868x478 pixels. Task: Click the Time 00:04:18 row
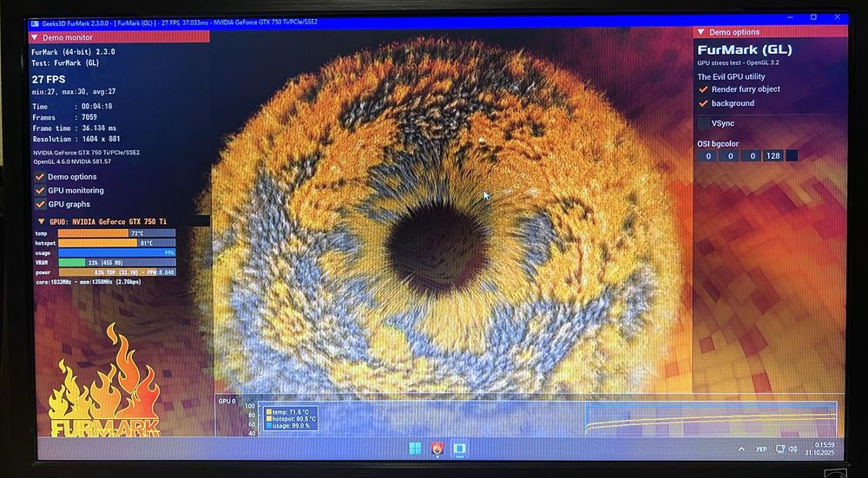pos(73,106)
